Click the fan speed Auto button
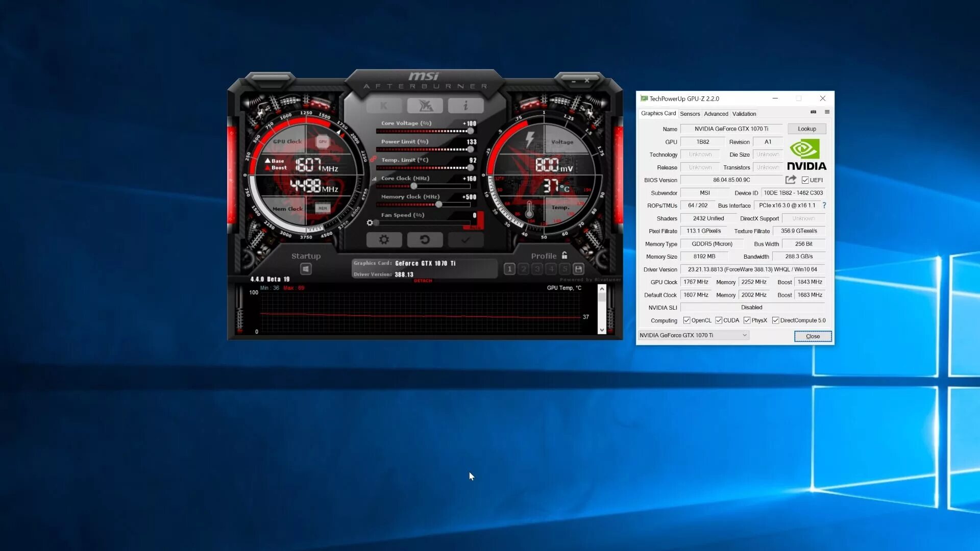Screen dimensions: 980x551 click(x=475, y=227)
